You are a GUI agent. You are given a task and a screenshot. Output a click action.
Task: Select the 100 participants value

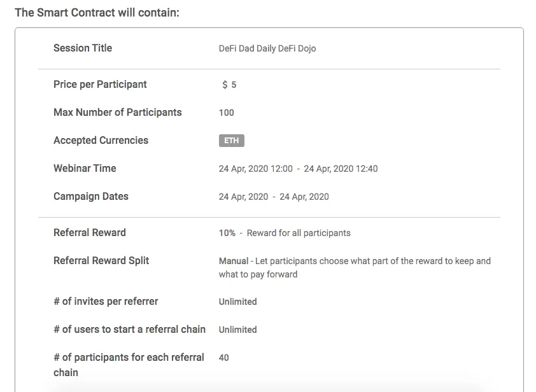point(226,113)
